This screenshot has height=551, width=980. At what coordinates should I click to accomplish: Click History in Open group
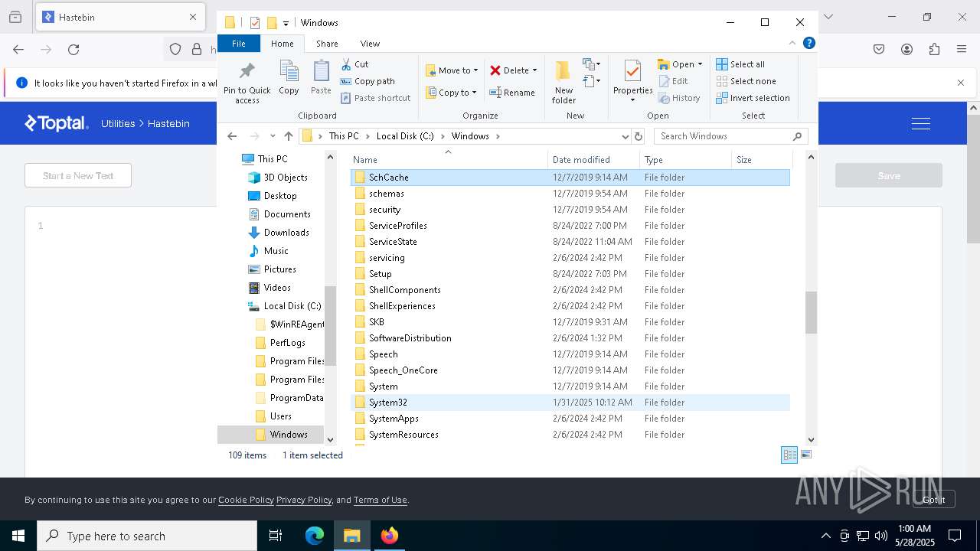point(679,98)
